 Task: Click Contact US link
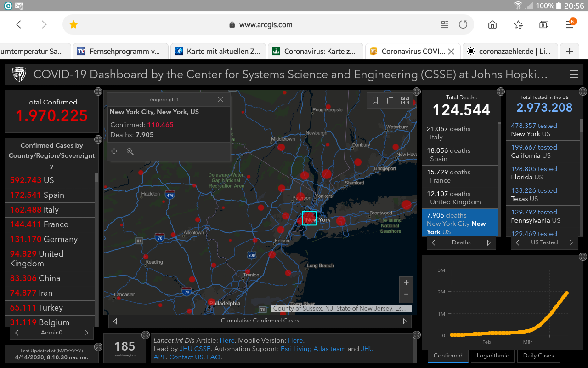tap(186, 357)
